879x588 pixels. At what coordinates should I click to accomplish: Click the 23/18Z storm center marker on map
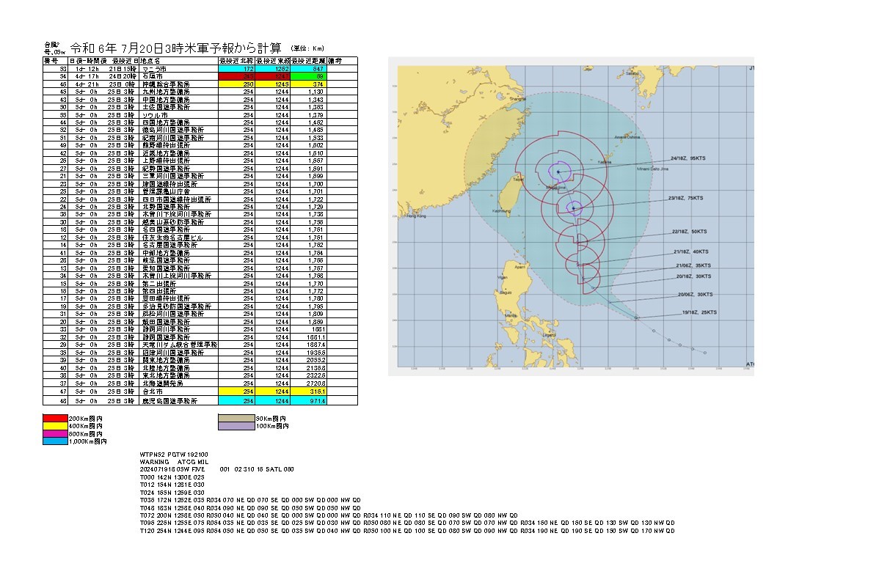(x=573, y=208)
